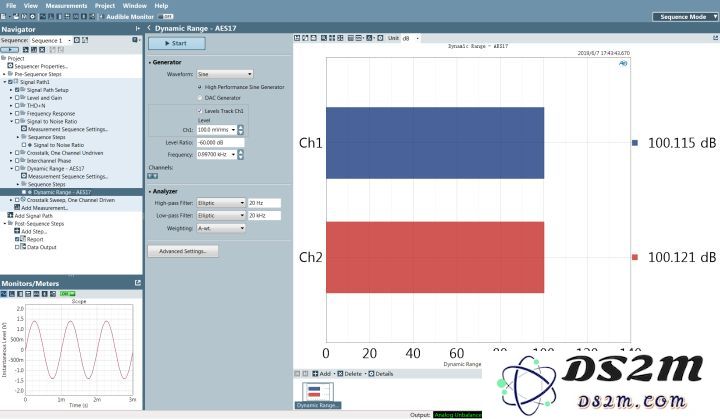Toggle the Data Output checkbox
Screen dimensions: 720x419
pos(17,247)
